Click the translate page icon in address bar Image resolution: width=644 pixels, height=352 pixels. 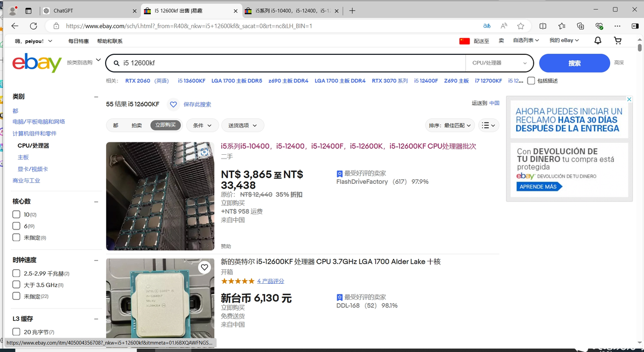click(487, 26)
